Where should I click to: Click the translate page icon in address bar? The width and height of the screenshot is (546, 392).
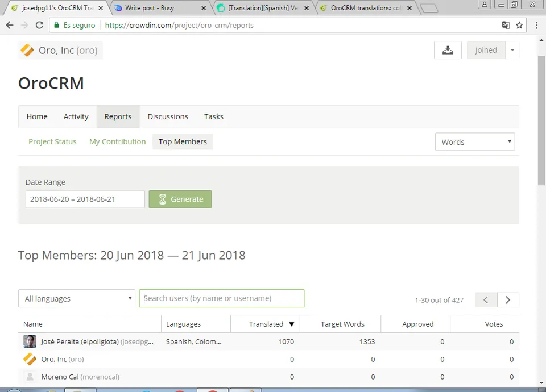point(506,25)
